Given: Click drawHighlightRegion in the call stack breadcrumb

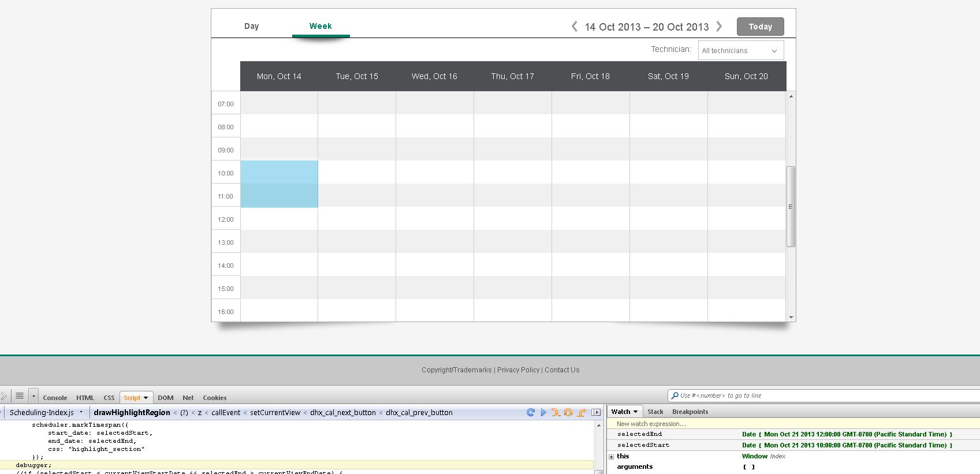Looking at the screenshot, I should pos(132,412).
